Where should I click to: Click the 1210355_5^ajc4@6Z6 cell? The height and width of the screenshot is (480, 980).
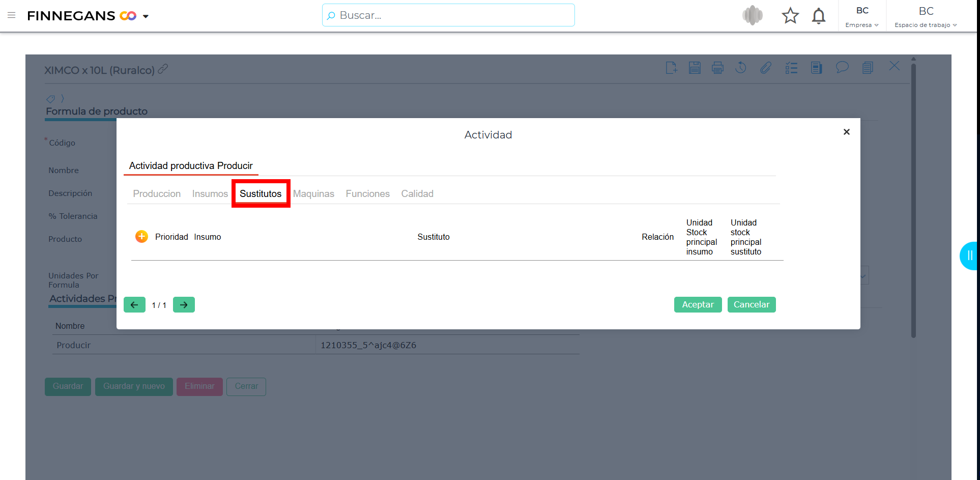[x=368, y=345]
